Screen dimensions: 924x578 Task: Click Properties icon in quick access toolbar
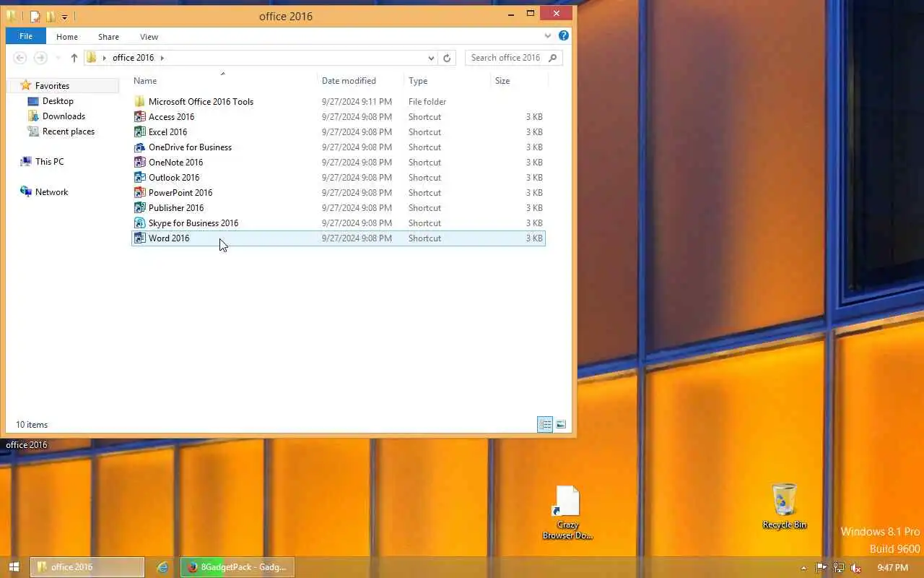35,16
